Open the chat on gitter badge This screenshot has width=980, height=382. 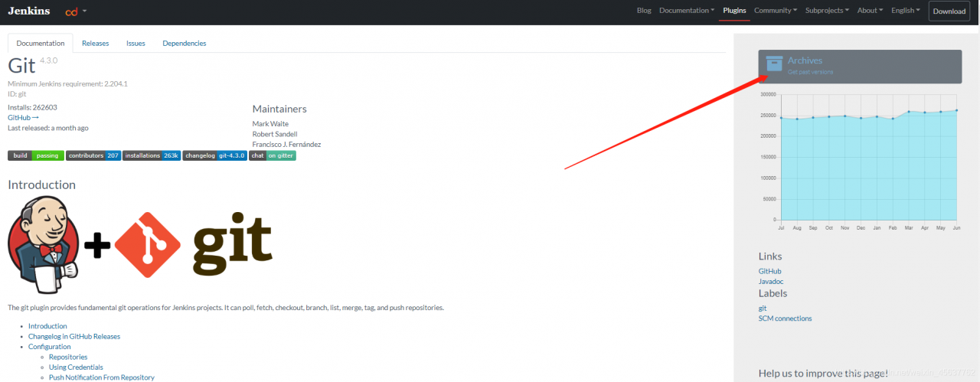pyautogui.click(x=273, y=155)
